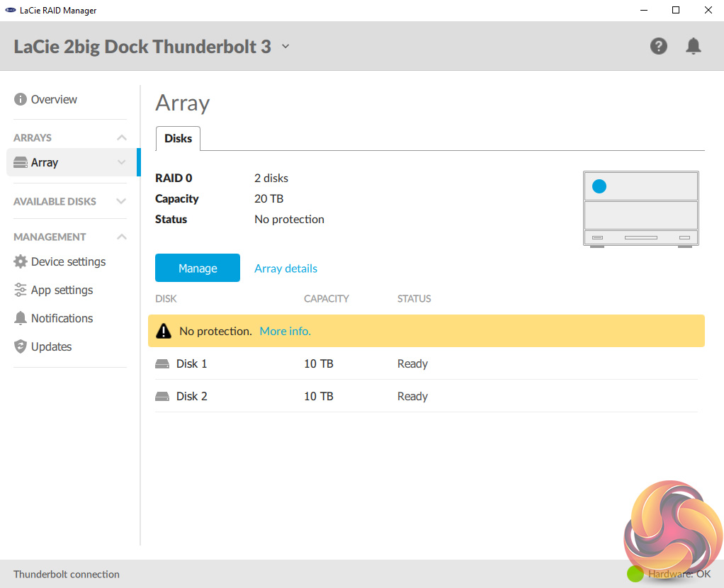The height and width of the screenshot is (588, 724).
Task: Click the STATUS column header
Action: pyautogui.click(x=414, y=299)
